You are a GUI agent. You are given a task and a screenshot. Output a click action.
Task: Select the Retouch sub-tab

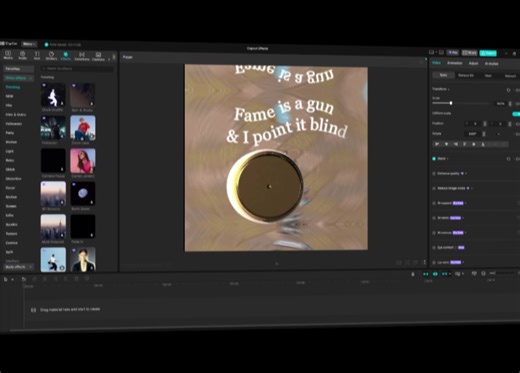point(510,76)
